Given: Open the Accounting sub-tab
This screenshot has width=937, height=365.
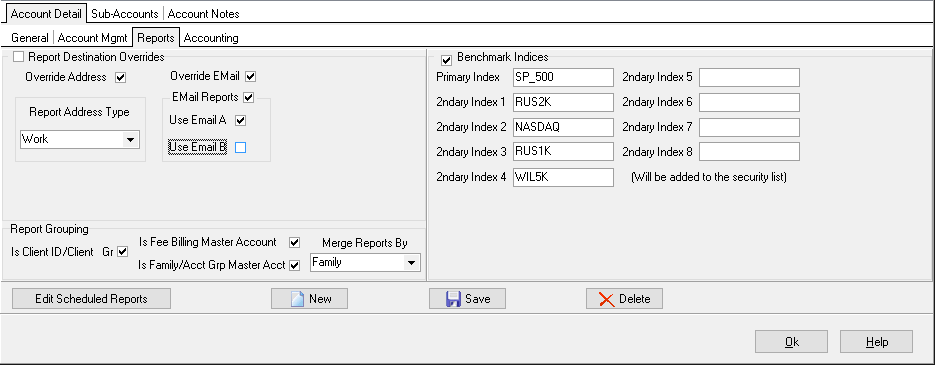Looking at the screenshot, I should coord(211,38).
